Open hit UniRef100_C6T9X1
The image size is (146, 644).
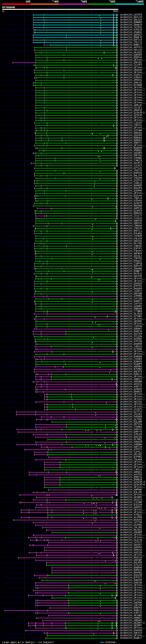coord(131,27)
